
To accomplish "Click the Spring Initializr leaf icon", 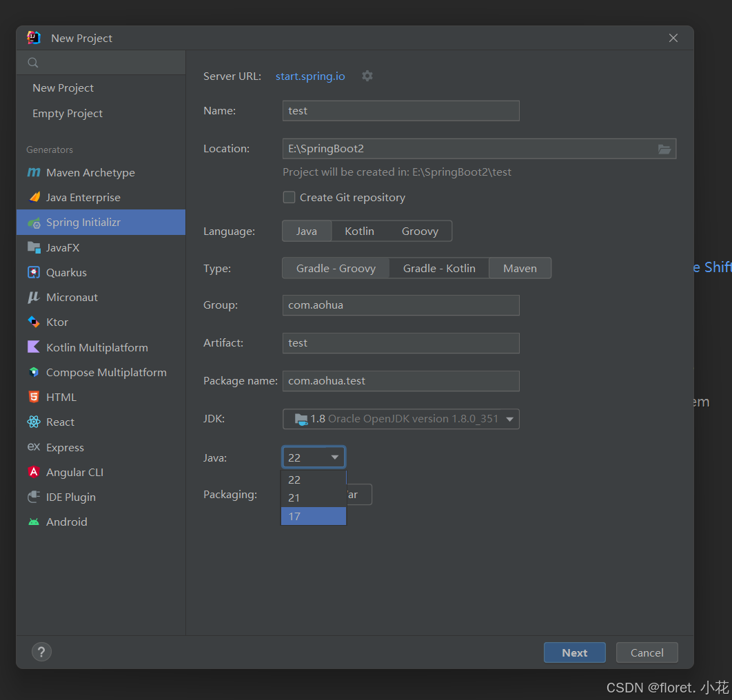I will 34,223.
